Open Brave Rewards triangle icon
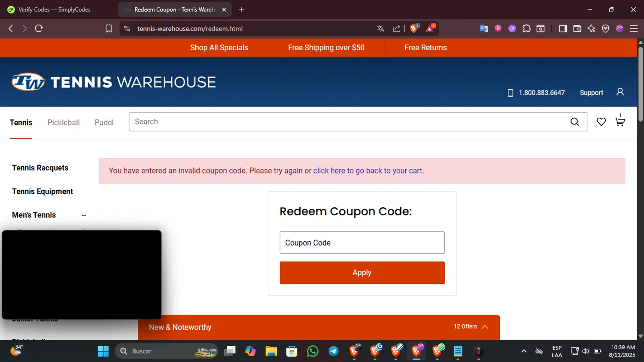 [430, 28]
